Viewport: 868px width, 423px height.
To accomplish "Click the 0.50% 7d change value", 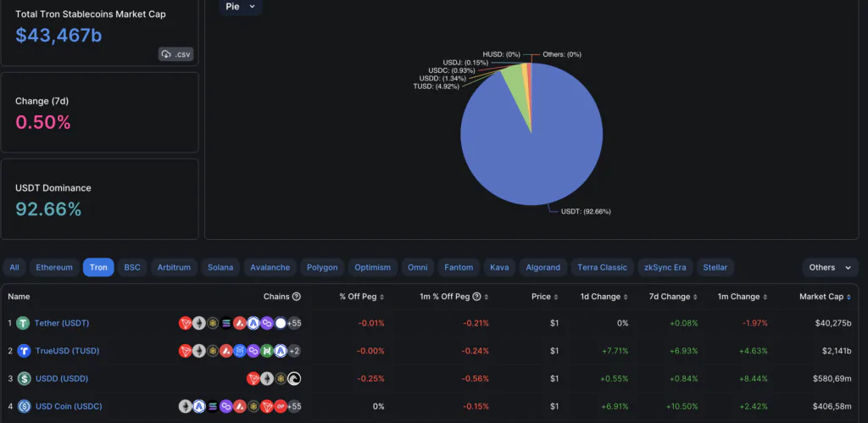I will pyautogui.click(x=43, y=122).
